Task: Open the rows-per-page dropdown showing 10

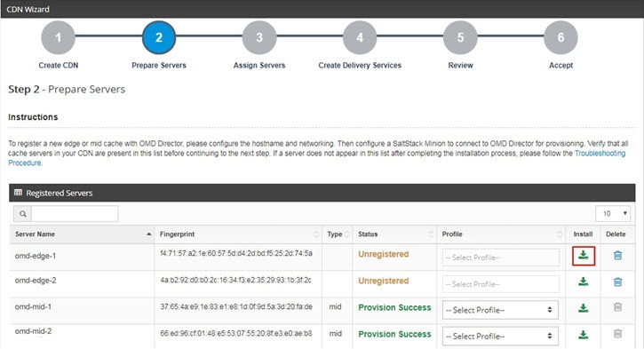Action: tap(613, 213)
